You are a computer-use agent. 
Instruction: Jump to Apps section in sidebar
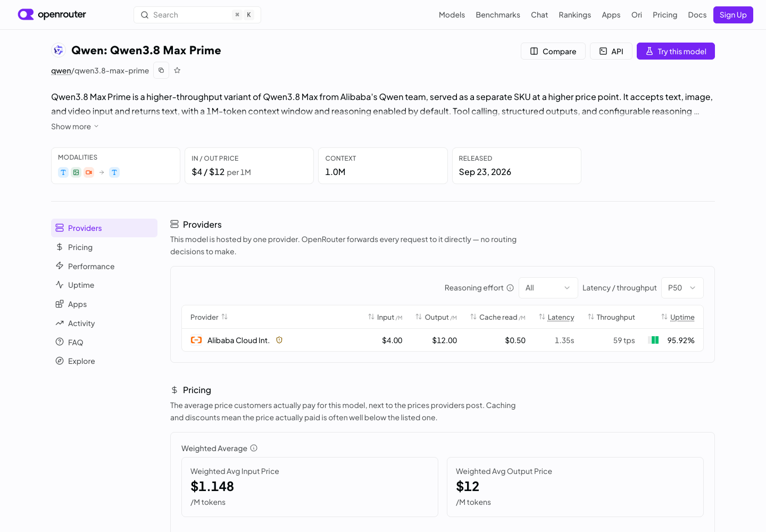[x=104, y=304]
